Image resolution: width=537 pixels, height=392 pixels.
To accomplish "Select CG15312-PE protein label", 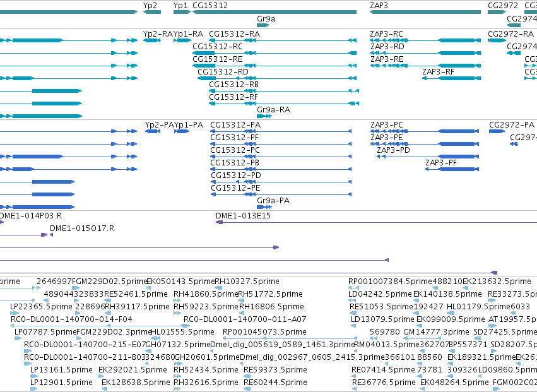I will pos(235,188).
